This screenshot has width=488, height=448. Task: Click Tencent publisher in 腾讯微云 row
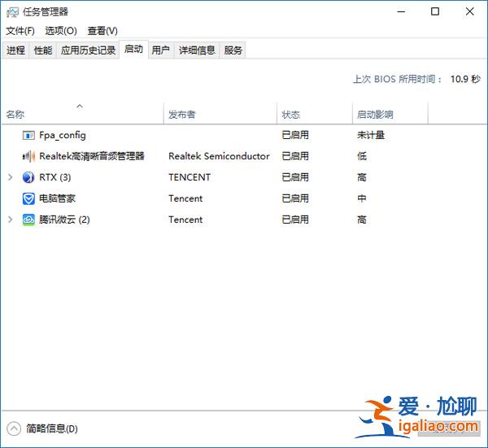click(x=185, y=220)
